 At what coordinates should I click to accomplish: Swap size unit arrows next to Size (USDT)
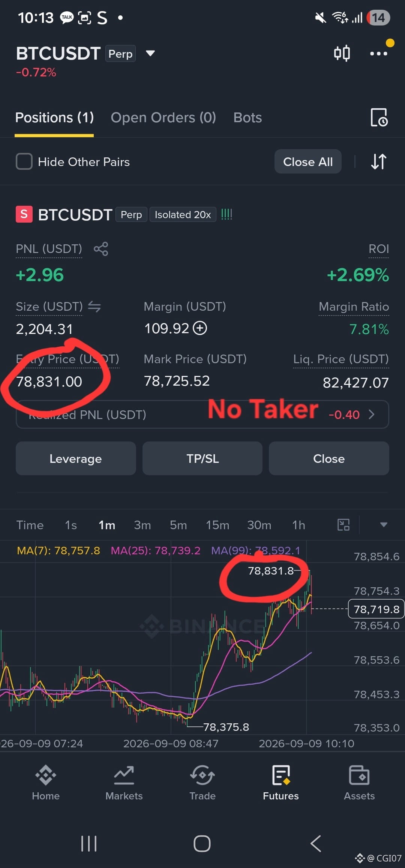pyautogui.click(x=94, y=307)
